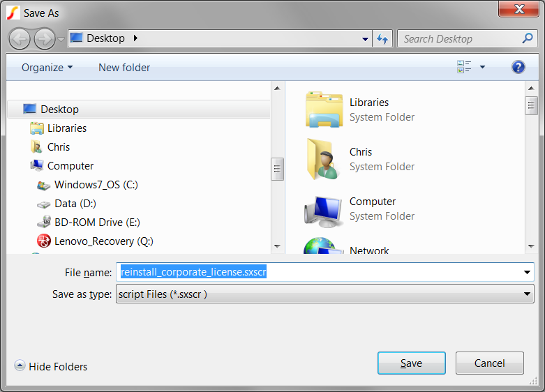This screenshot has width=545, height=392.
Task: Select Lenovo_Recovery (Q:) drive in tree
Action: point(103,241)
